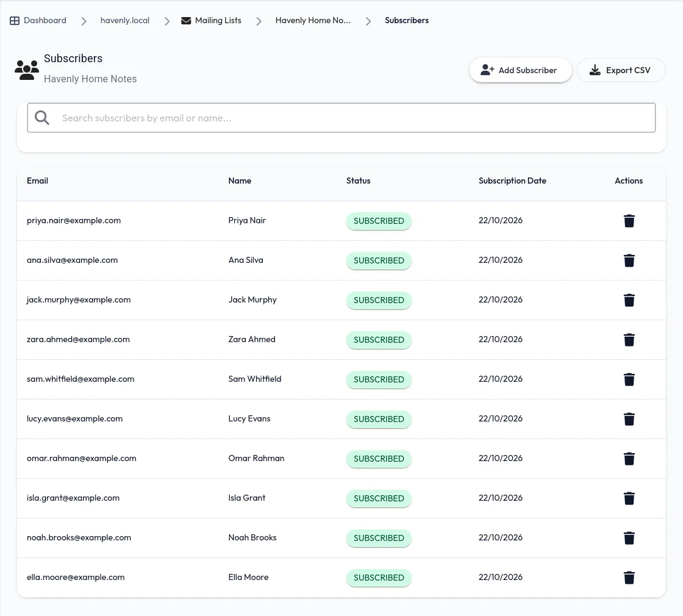The image size is (683, 616).
Task: Click SUBSCRIBED badge for Zara Ahmed
Action: click(x=379, y=340)
